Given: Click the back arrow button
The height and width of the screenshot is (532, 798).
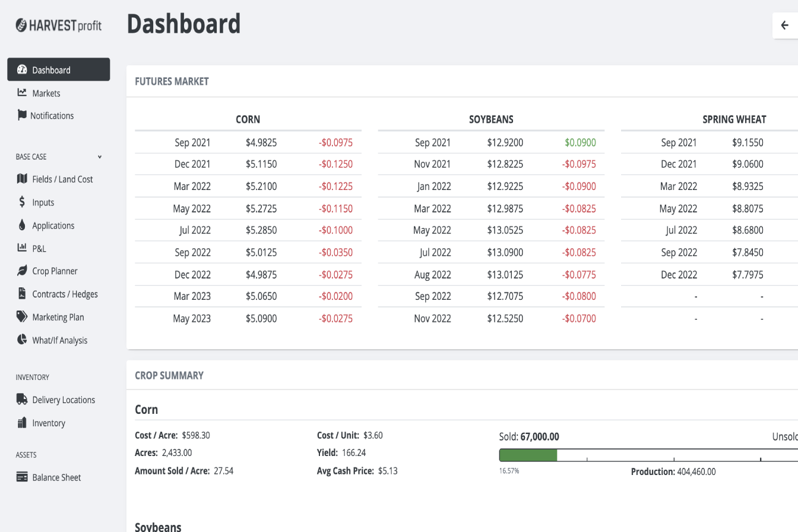Looking at the screenshot, I should (785, 26).
